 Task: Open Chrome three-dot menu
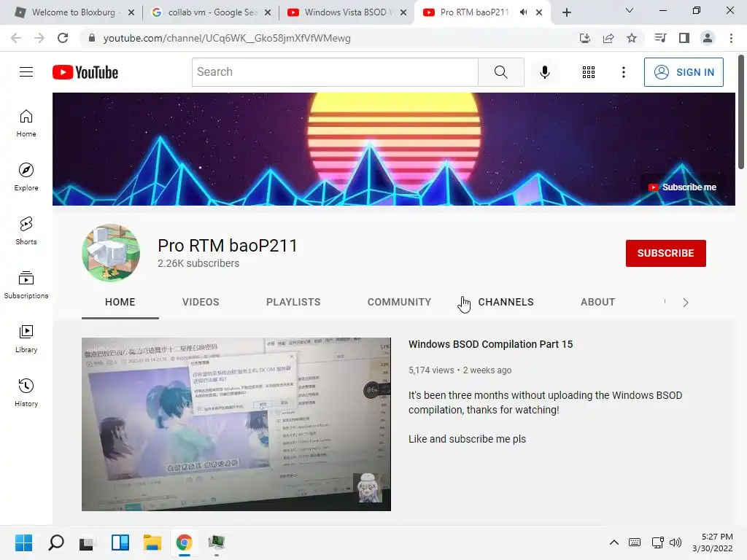pos(731,38)
